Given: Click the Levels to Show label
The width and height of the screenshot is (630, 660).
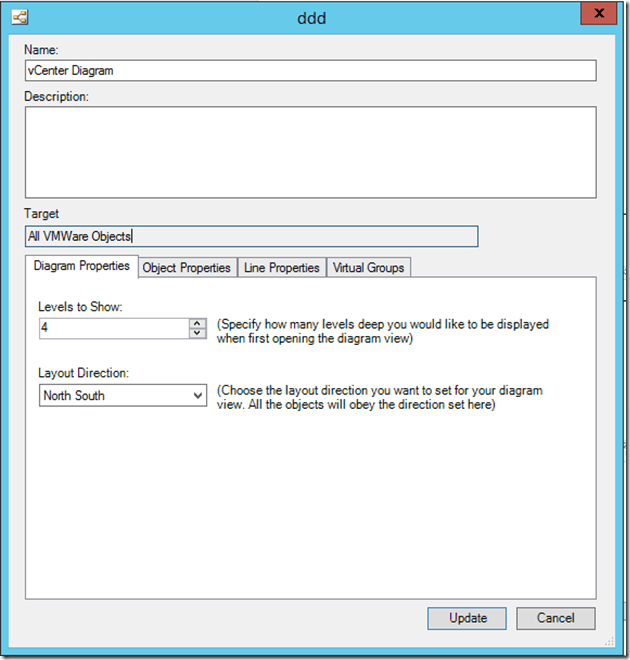Looking at the screenshot, I should point(80,306).
